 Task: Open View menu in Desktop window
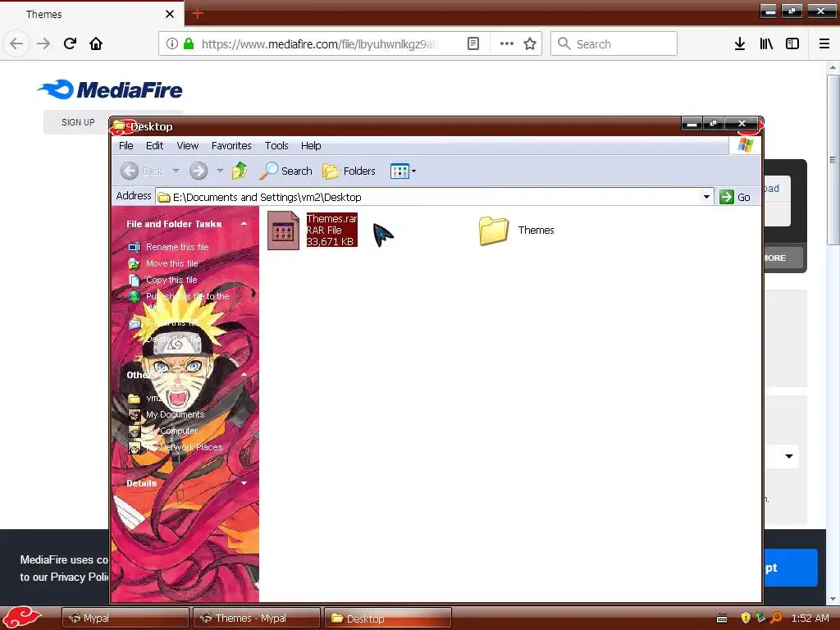point(188,146)
